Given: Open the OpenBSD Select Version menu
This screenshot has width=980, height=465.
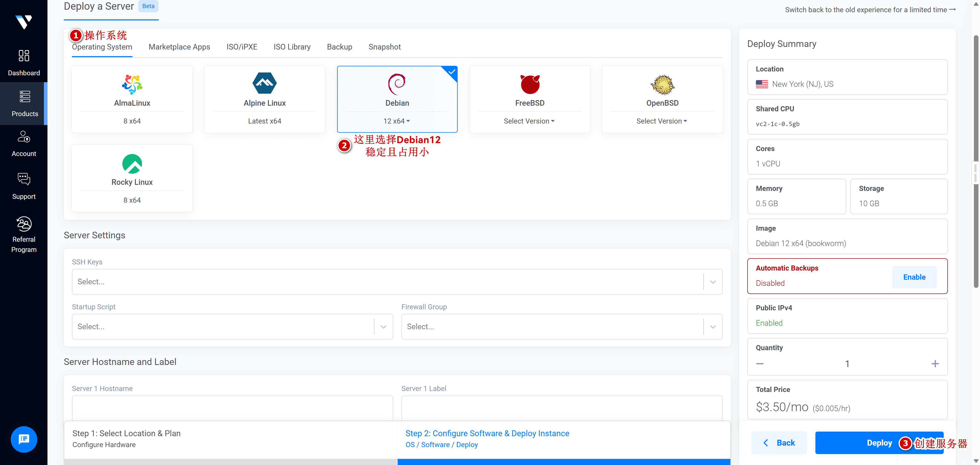Looking at the screenshot, I should pyautogui.click(x=662, y=121).
